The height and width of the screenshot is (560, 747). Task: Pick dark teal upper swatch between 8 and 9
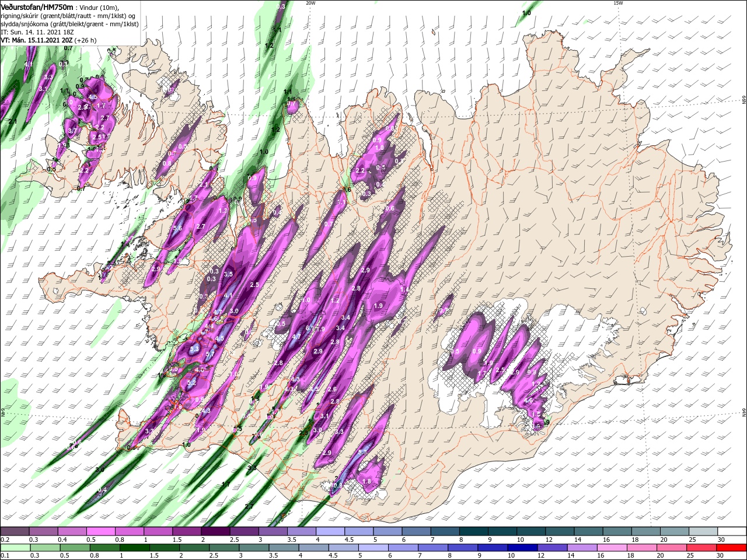tap(473, 531)
